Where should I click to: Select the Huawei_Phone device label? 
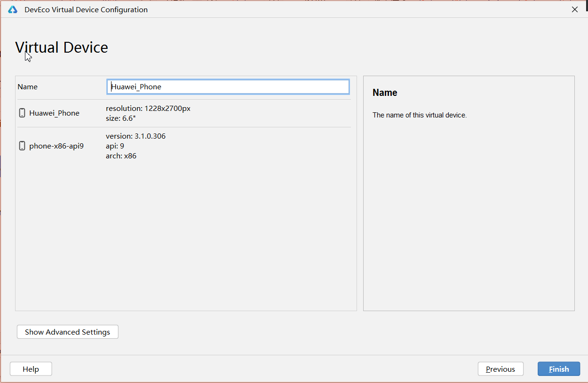click(x=54, y=113)
